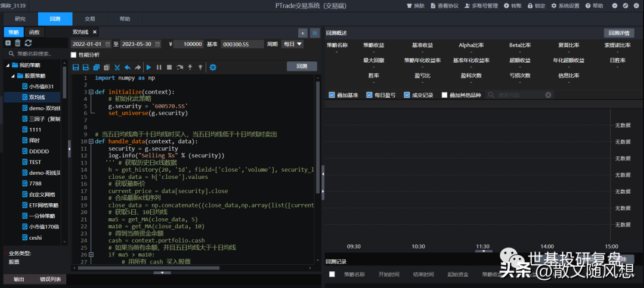This screenshot has height=288, width=644.
Task: Click the save-as disk icon
Action: (x=86, y=67)
